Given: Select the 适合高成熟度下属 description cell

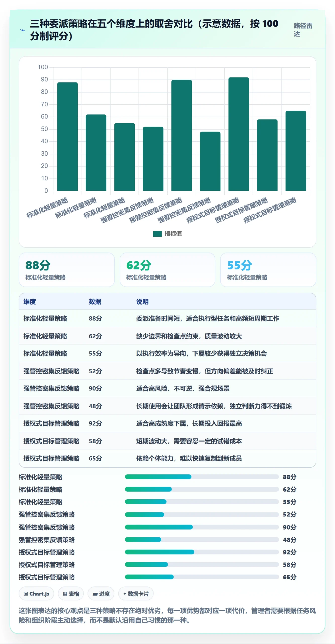Looking at the screenshot, I should [x=189, y=423].
